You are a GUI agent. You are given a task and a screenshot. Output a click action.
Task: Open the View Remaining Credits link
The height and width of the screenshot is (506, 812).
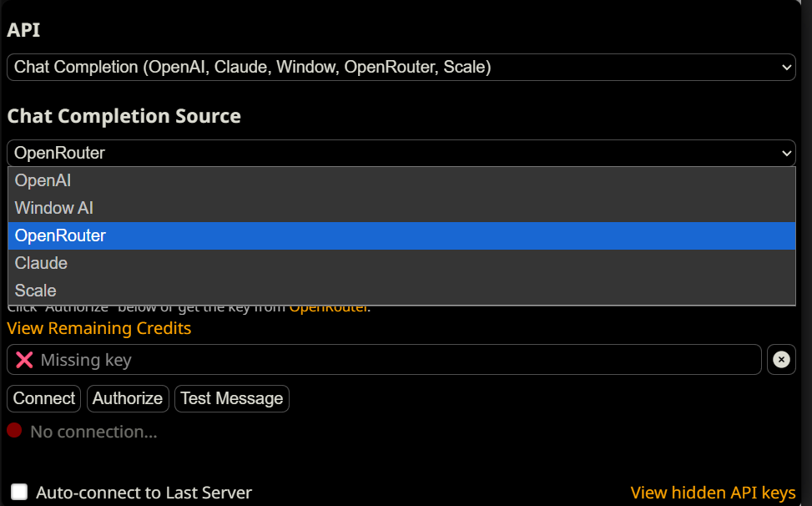pos(99,328)
